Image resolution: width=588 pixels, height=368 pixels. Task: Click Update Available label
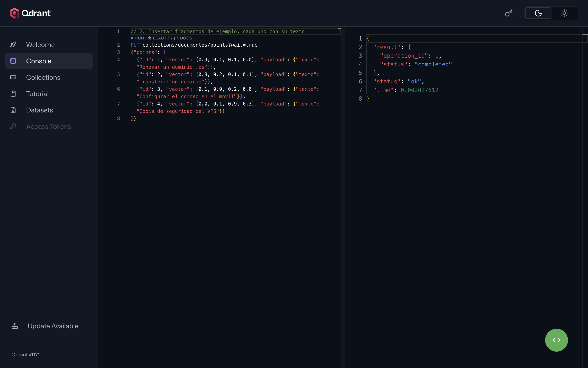point(53,326)
